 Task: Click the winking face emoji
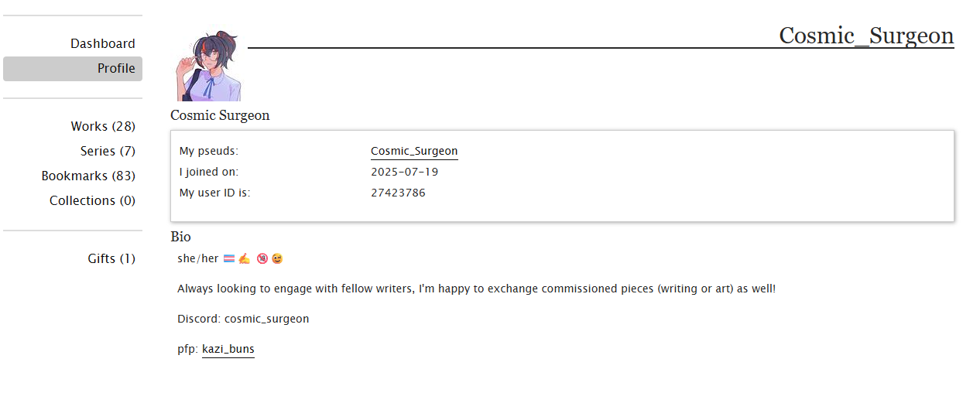[x=277, y=258]
